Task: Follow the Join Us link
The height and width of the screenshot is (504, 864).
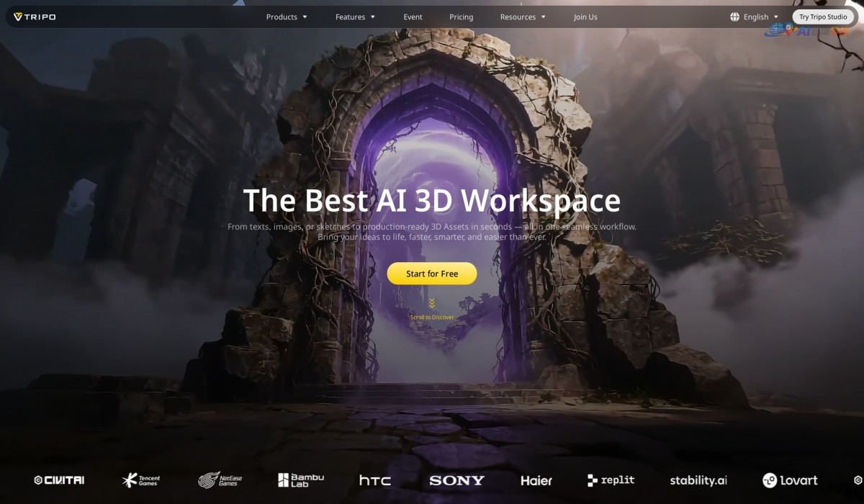Action: click(x=585, y=17)
